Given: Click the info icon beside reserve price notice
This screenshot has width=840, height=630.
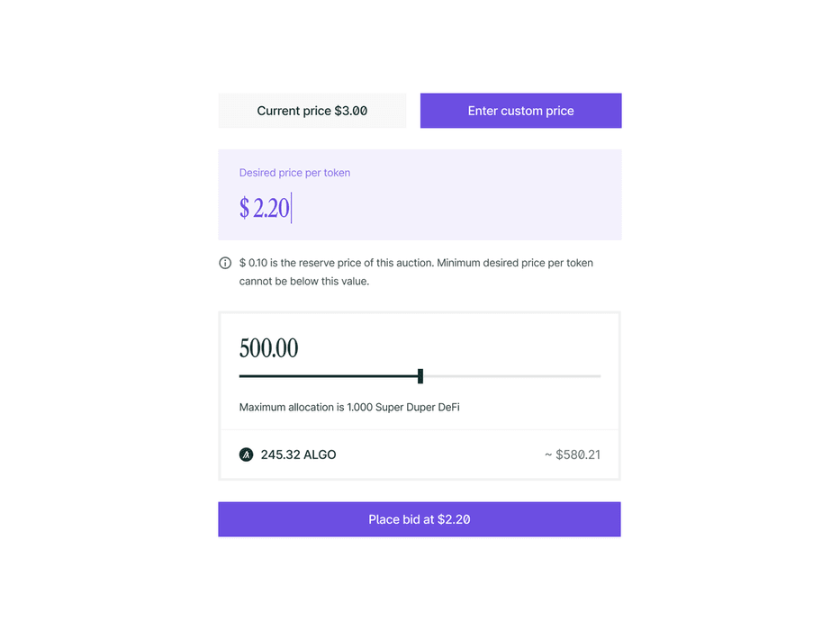Looking at the screenshot, I should pyautogui.click(x=225, y=263).
